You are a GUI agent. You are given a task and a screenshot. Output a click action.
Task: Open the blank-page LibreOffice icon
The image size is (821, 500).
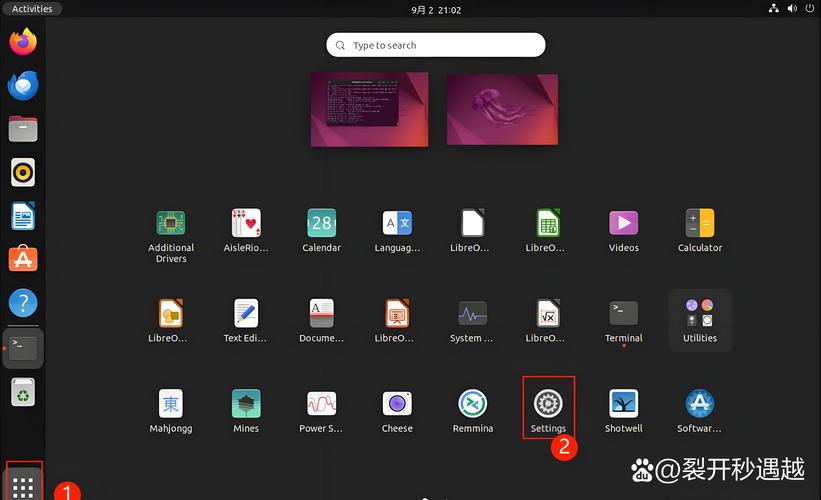pyautogui.click(x=472, y=230)
